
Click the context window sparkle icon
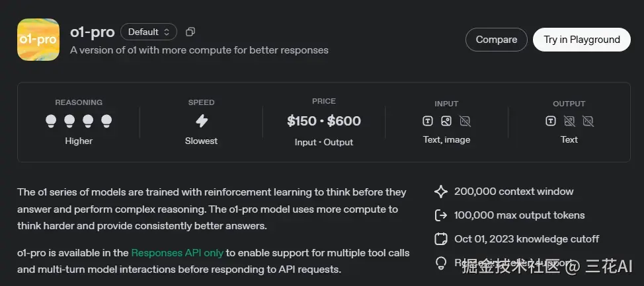[441, 192]
